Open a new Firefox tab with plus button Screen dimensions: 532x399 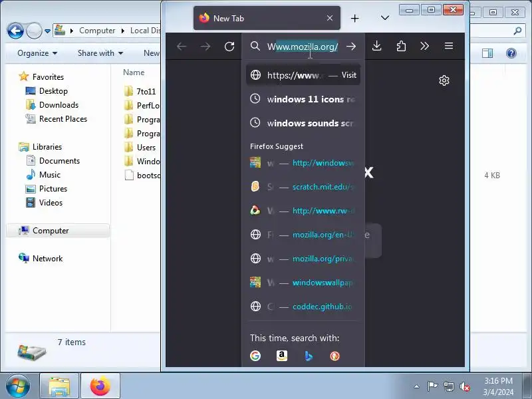coord(354,19)
